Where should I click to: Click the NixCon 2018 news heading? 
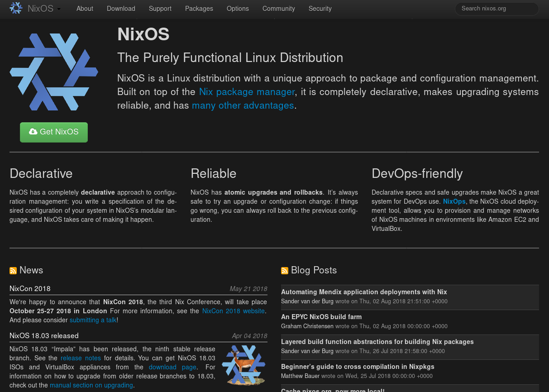30,289
